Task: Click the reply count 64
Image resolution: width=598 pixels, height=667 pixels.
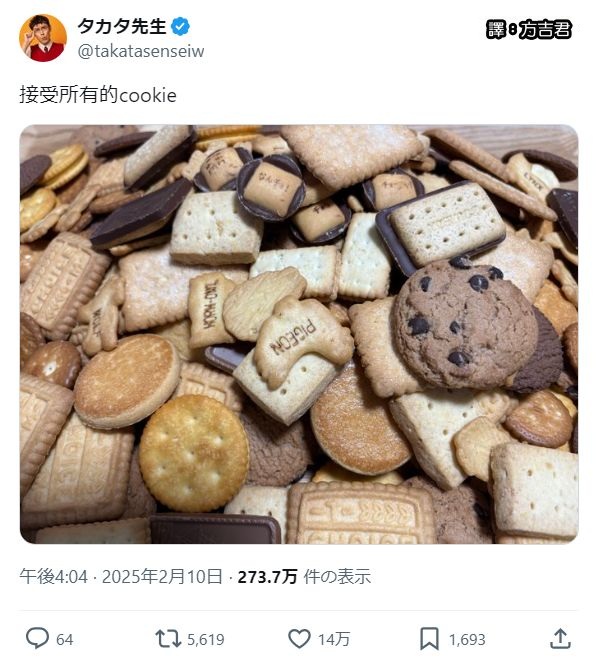Action: [65, 639]
